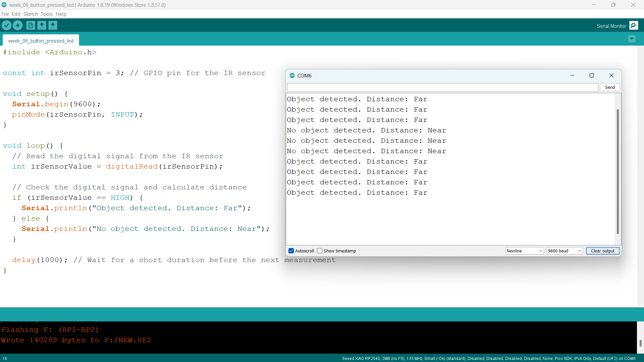Click the Upload arrow icon
Screen dimensions: 644x362
pos(17,25)
